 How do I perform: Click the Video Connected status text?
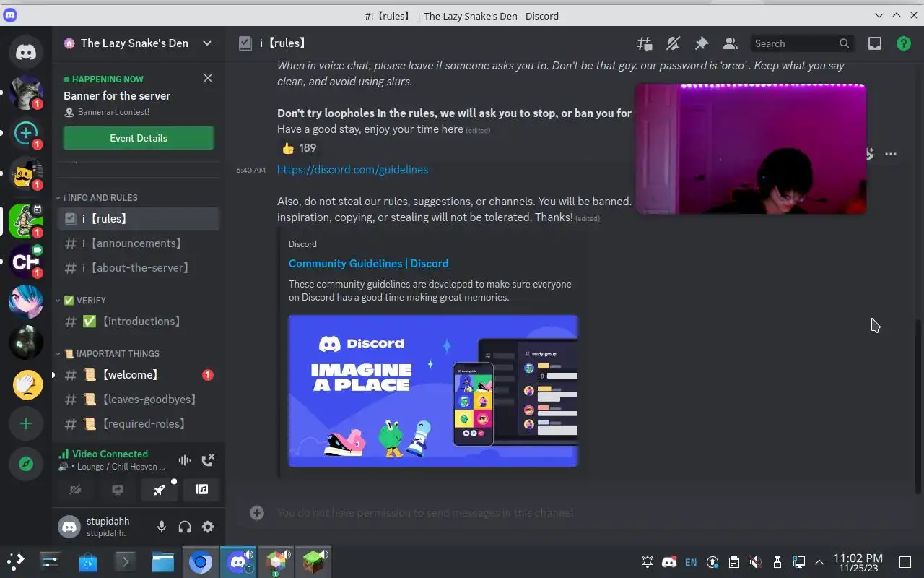pyautogui.click(x=110, y=454)
